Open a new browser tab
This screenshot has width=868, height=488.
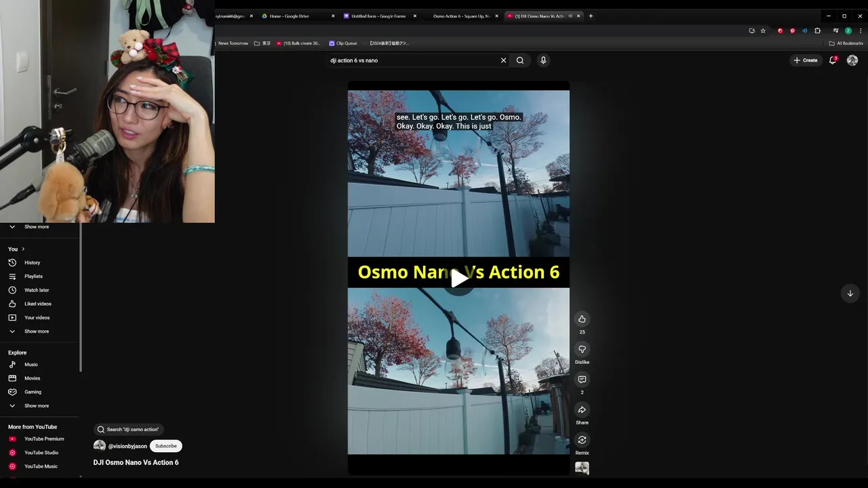591,16
